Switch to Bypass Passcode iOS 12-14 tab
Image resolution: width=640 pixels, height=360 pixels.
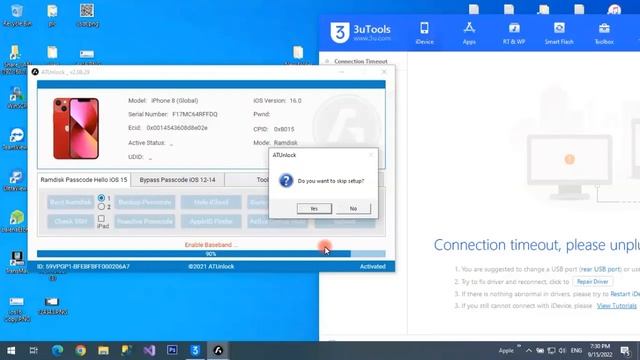point(177,180)
